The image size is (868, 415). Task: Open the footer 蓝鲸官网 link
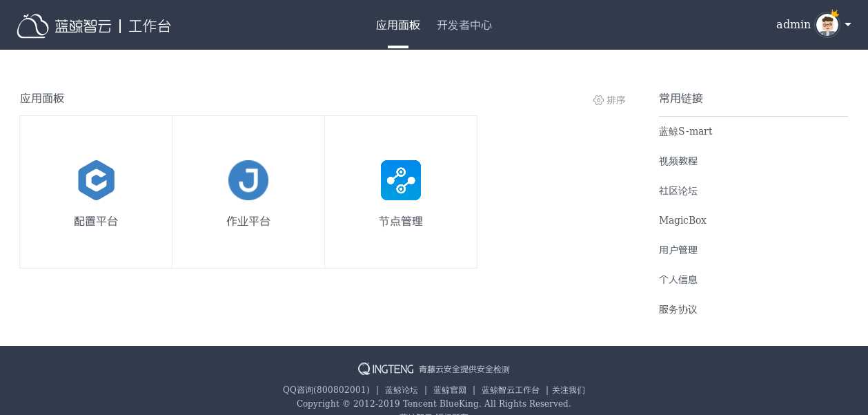[450, 390]
